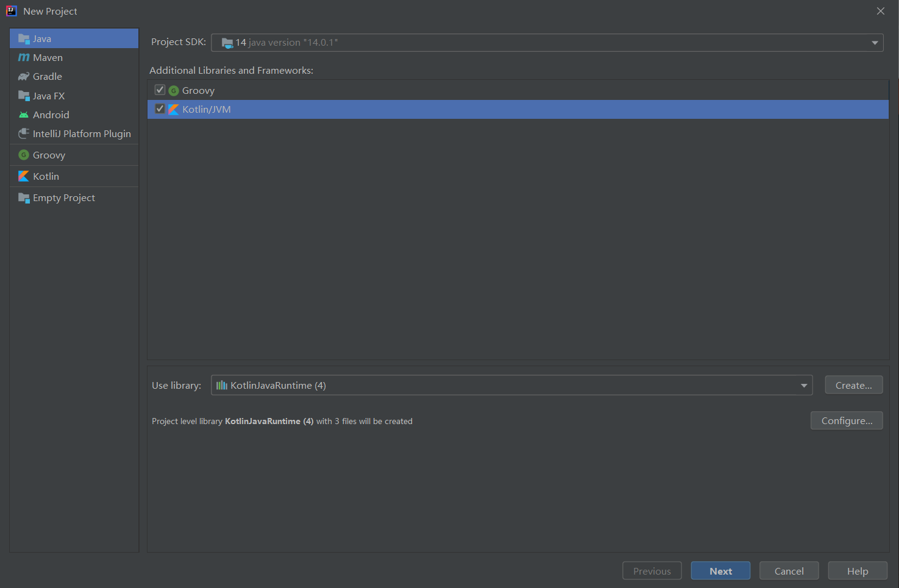This screenshot has width=899, height=588.
Task: Click the 'Project SDK:' label
Action: (x=179, y=42)
